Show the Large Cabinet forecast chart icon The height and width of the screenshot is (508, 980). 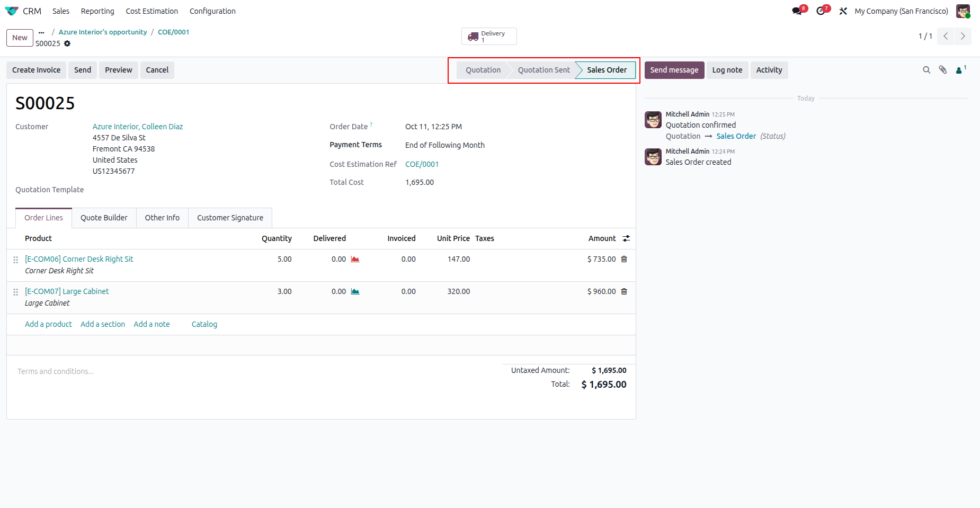pos(355,291)
